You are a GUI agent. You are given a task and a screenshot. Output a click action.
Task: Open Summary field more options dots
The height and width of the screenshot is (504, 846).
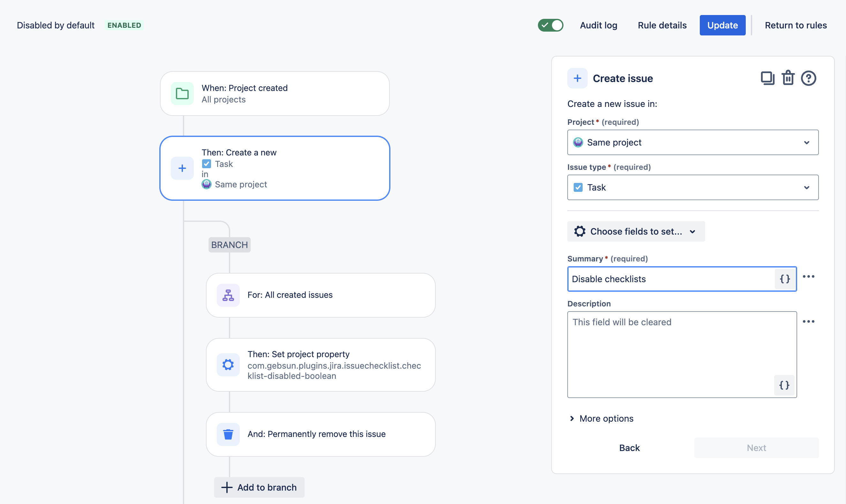click(x=808, y=276)
